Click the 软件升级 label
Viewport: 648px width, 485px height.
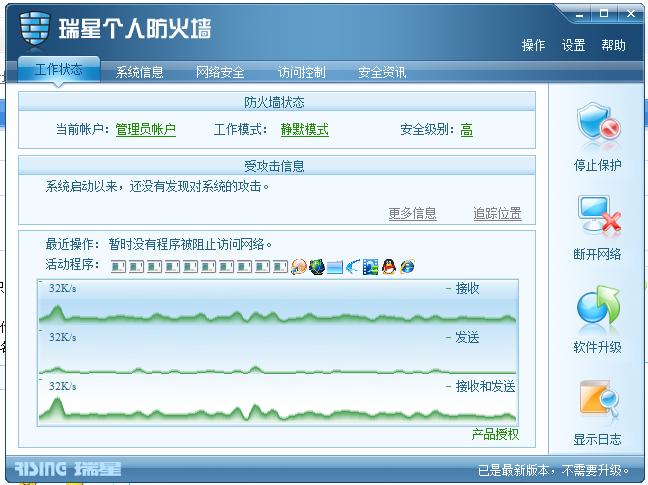pos(598,347)
